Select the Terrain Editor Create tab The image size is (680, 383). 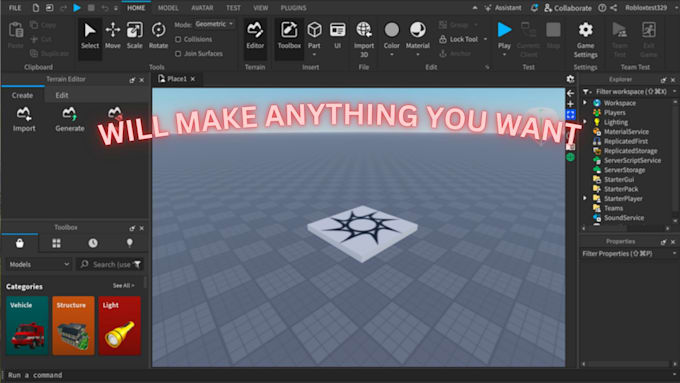pos(22,95)
